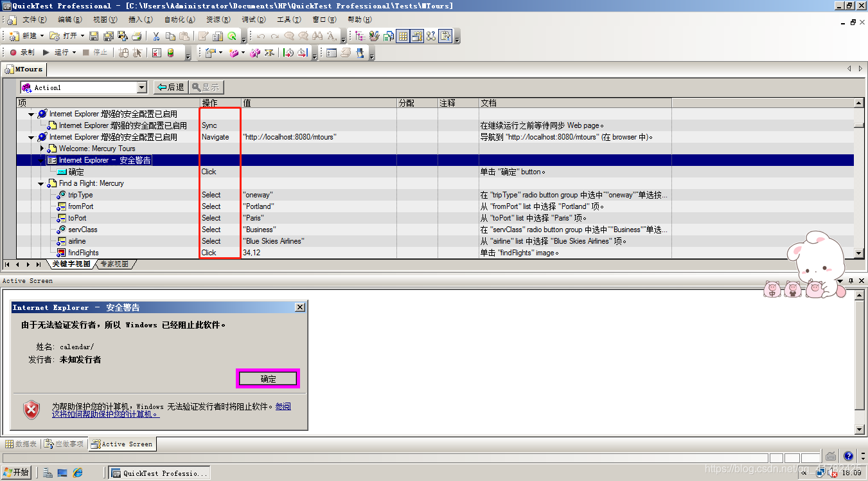Viewport: 868px width, 481px height.
Task: Open the 编辑(E) menu
Action: [70, 20]
